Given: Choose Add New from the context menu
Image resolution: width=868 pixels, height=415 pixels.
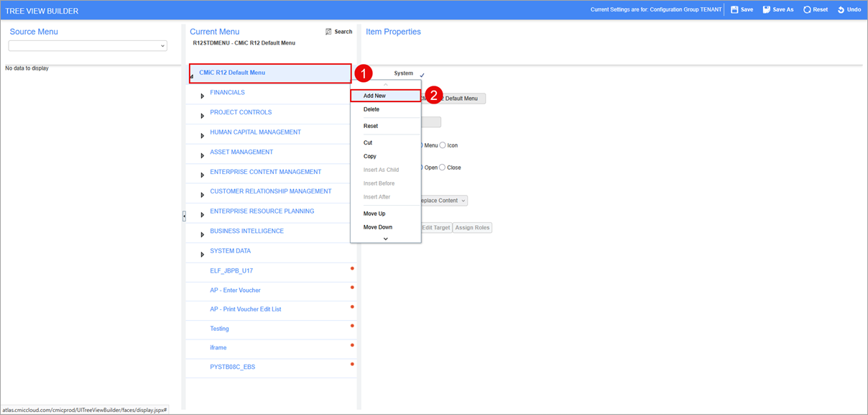Looking at the screenshot, I should point(385,96).
